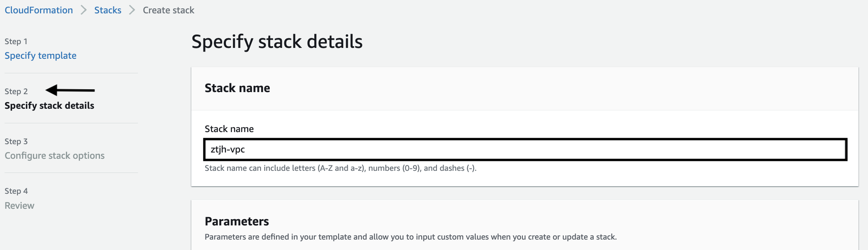The image size is (868, 250).
Task: Click the Step 4 label
Action: pos(16,191)
